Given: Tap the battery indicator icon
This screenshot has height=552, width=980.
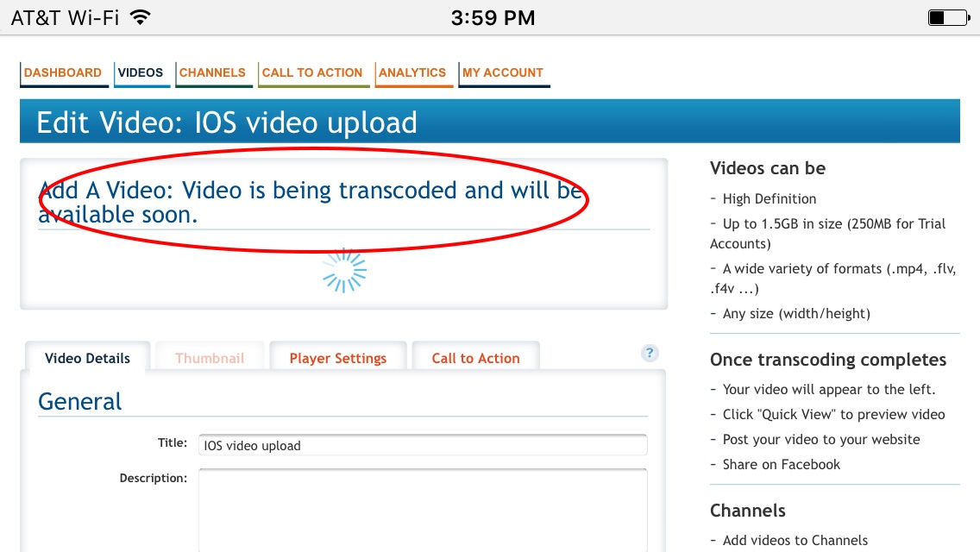Looking at the screenshot, I should (x=949, y=17).
